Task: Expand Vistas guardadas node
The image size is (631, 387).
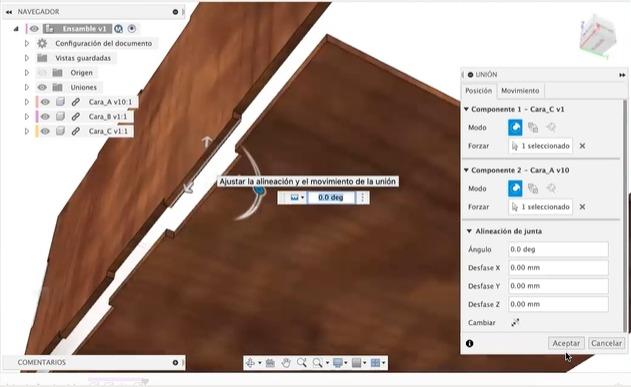Action: [27, 58]
